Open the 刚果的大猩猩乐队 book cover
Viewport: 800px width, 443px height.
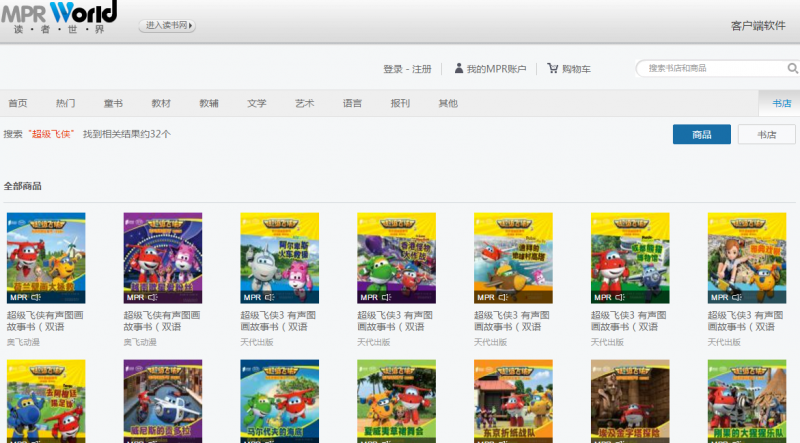[x=747, y=401]
